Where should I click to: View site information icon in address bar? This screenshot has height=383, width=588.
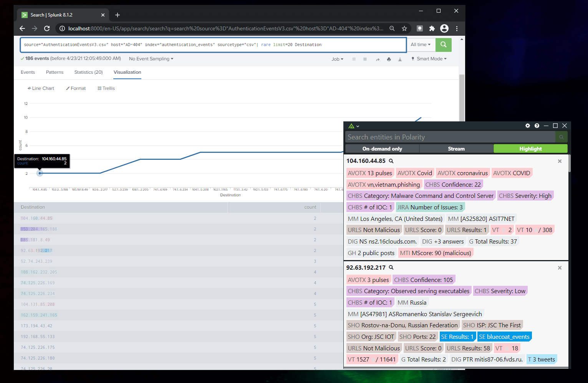point(62,28)
